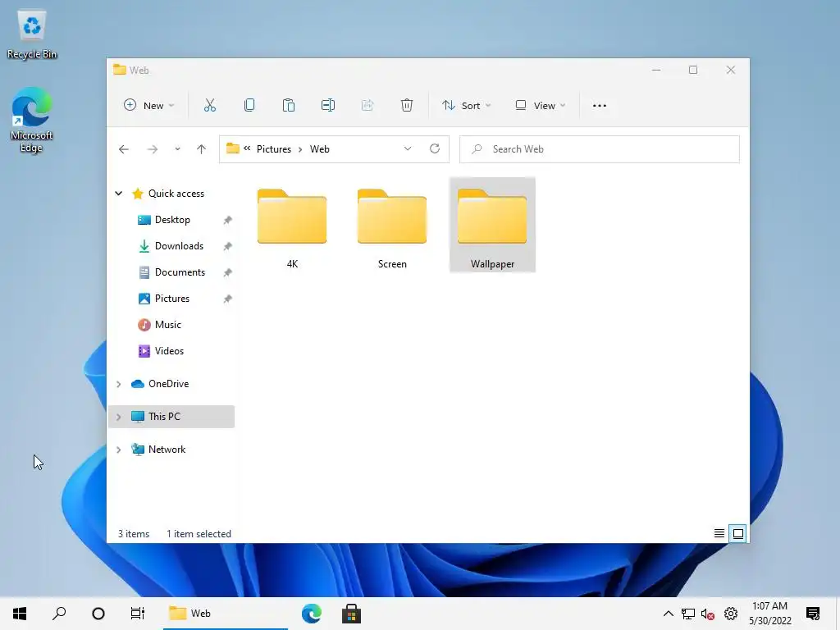Open Videos in navigation pane
Screen dimensions: 840x630
[x=169, y=351]
